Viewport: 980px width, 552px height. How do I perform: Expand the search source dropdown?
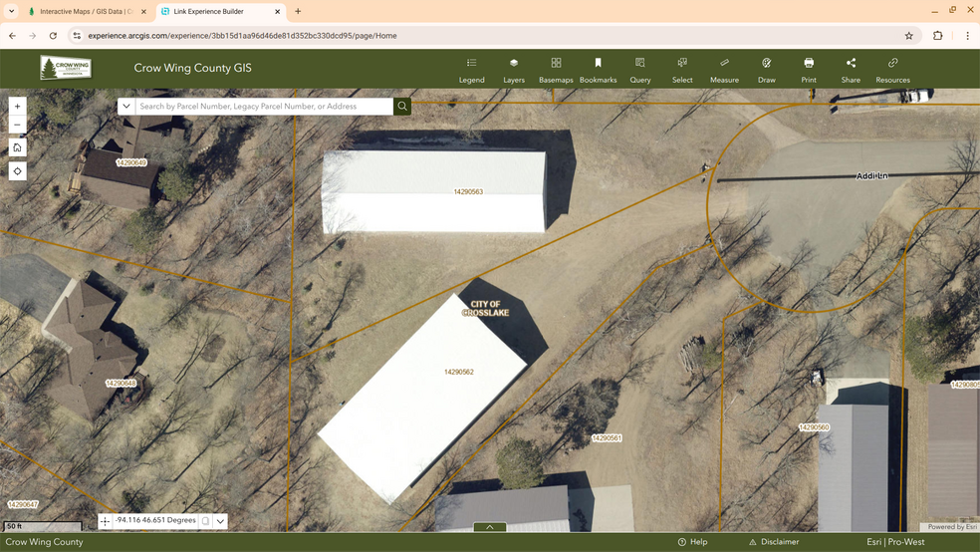(125, 107)
